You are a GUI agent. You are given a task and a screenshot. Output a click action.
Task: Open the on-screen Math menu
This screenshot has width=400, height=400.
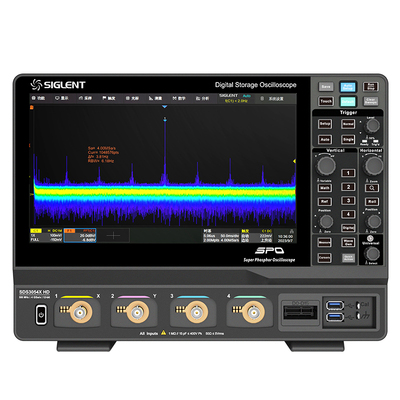(179, 98)
